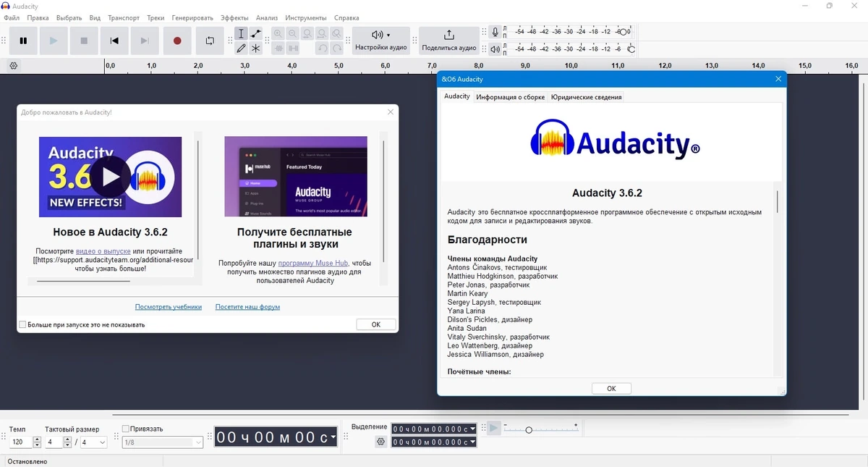Image resolution: width=868 pixels, height=467 pixels.
Task: Play the Audacity 3.6.2 new effects video thumbnail
Action: 110,177
